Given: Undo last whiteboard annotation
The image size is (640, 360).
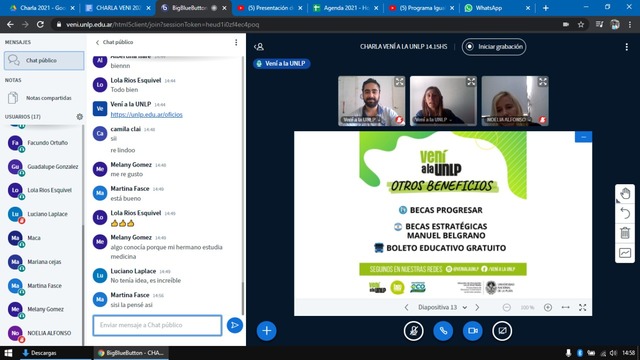Looking at the screenshot, I should (625, 213).
